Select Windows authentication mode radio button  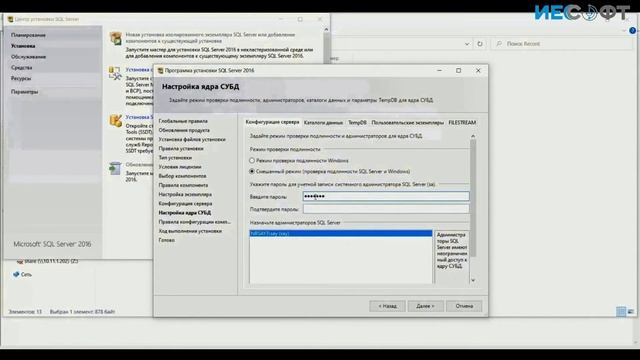(252, 161)
